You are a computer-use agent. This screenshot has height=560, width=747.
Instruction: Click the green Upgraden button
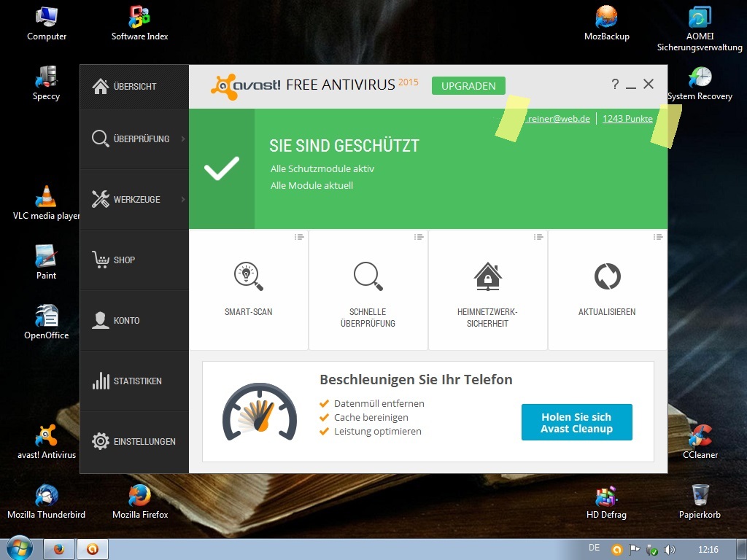468,86
